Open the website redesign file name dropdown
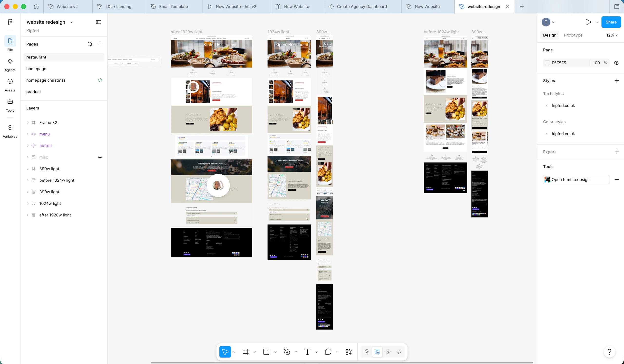The image size is (624, 364). tap(72, 22)
